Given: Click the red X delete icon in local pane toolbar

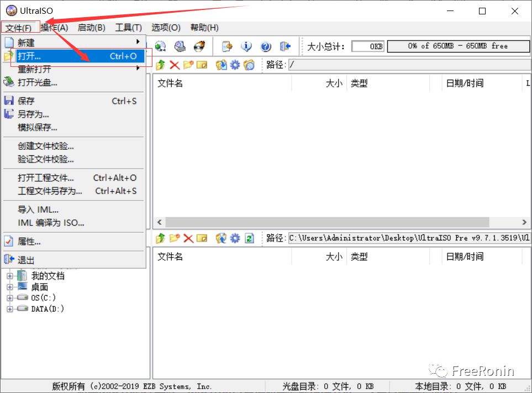Looking at the screenshot, I should [188, 238].
